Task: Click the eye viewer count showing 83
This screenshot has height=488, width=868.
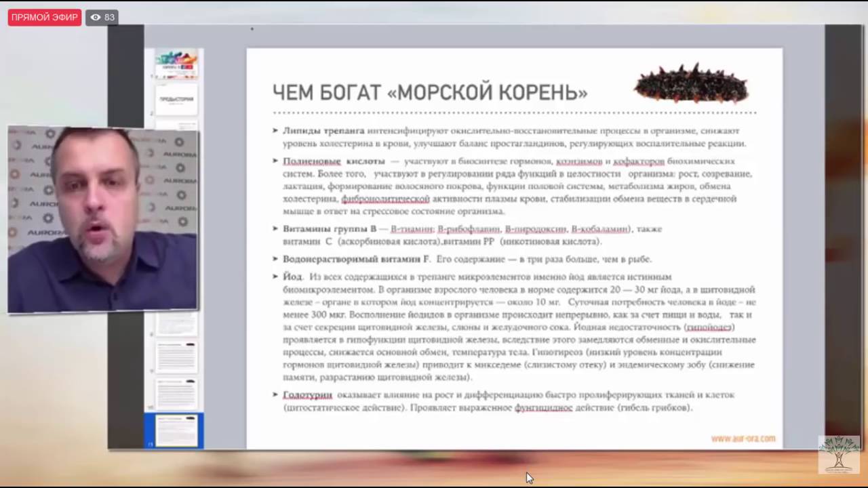Action: pos(102,18)
